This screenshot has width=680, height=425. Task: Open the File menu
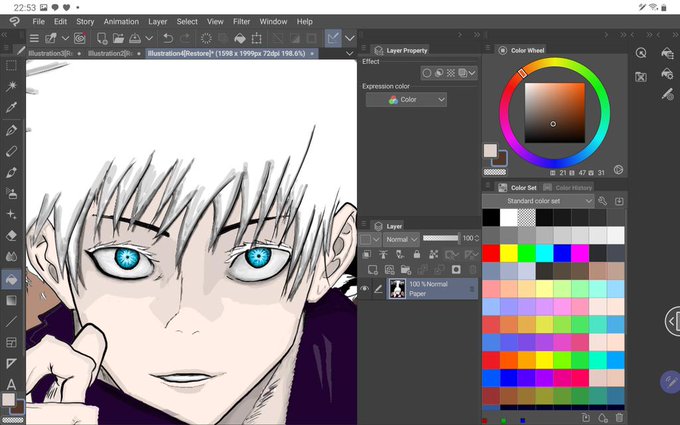point(38,21)
